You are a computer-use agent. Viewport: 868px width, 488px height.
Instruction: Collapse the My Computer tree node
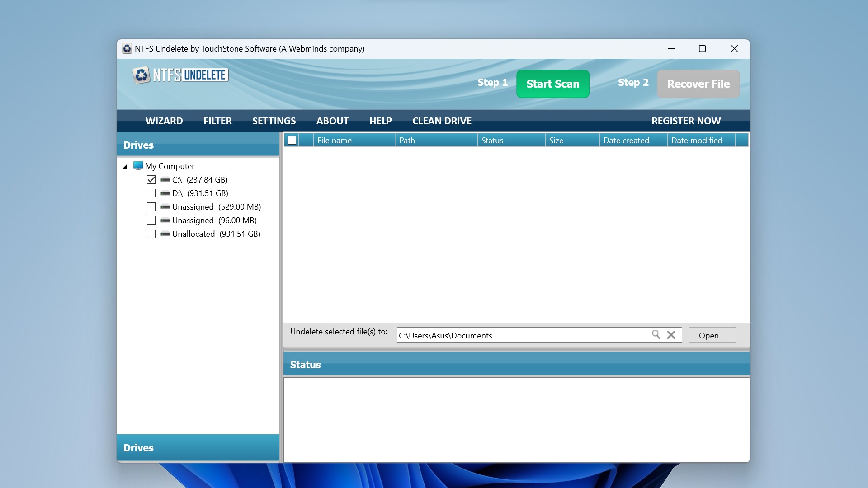125,166
